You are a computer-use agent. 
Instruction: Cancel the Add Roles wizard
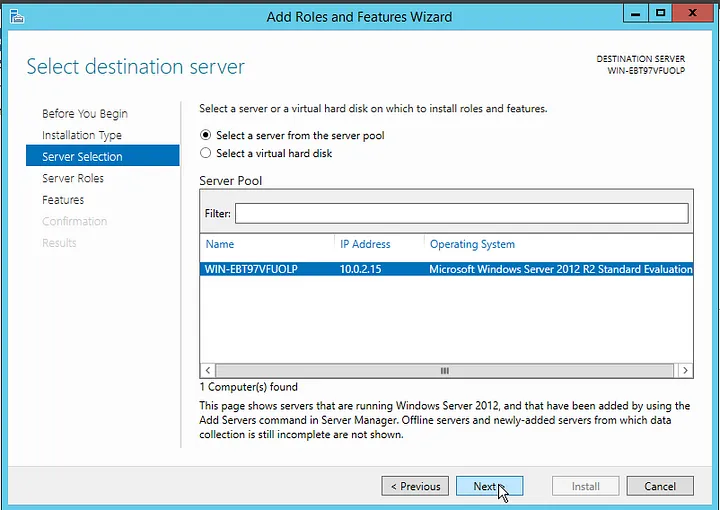660,486
